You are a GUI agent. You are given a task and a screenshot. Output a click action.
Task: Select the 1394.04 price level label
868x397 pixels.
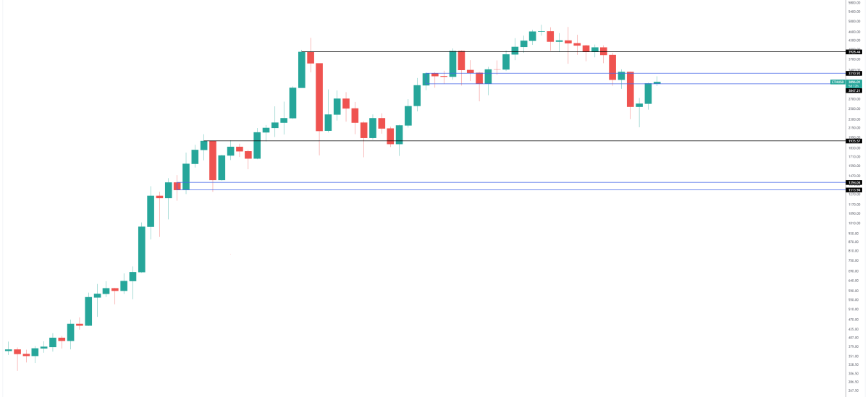point(854,183)
